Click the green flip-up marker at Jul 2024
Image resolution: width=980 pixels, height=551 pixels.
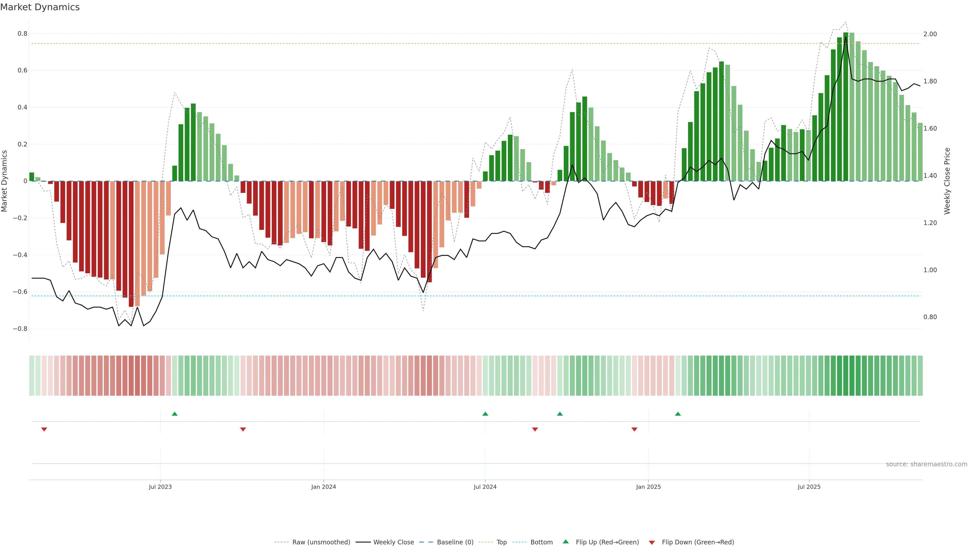click(x=485, y=414)
